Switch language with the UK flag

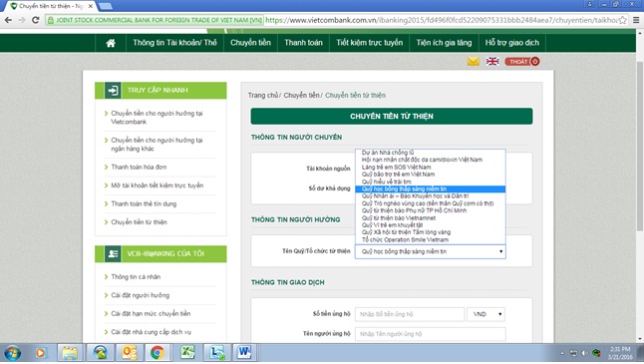coord(492,62)
